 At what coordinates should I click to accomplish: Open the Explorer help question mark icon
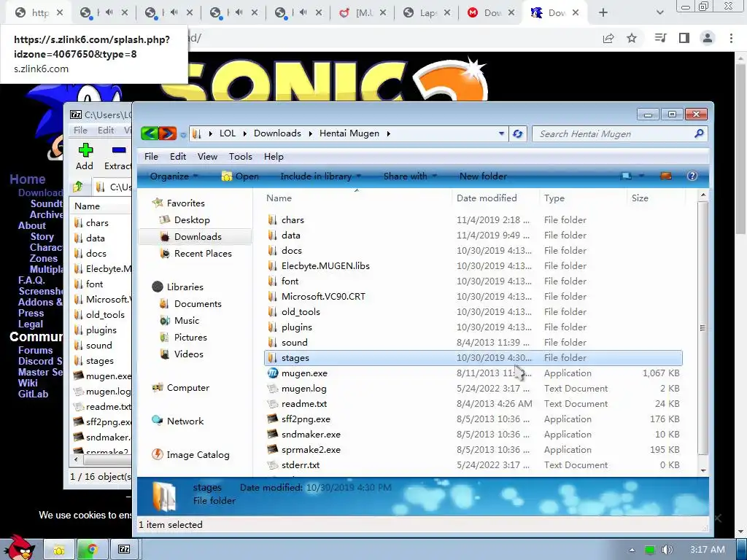click(x=692, y=176)
